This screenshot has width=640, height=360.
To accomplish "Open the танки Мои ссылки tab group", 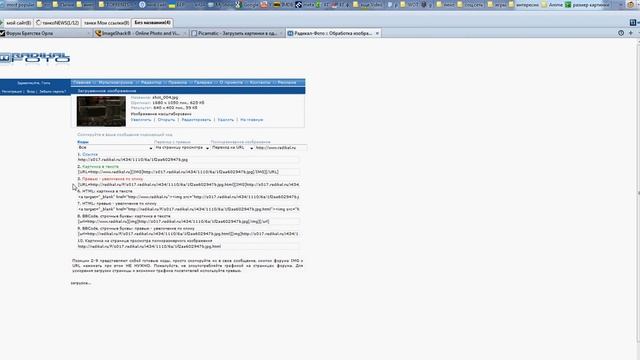I will pos(106,23).
